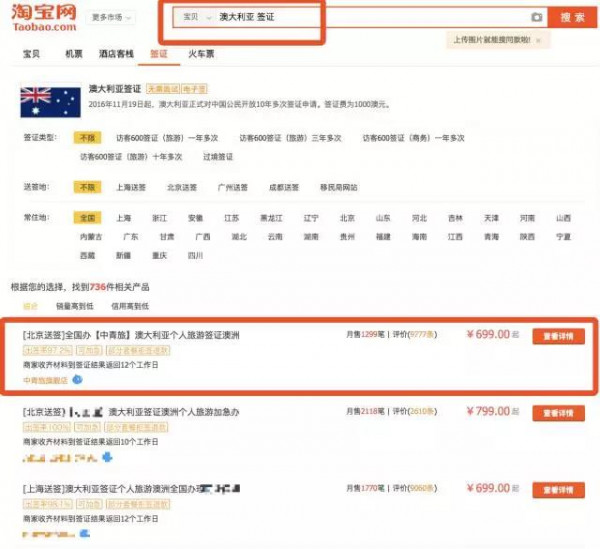The height and width of the screenshot is (549, 600).
Task: Filter by 访客600签证（旅游）十年多次
Action: [131, 157]
